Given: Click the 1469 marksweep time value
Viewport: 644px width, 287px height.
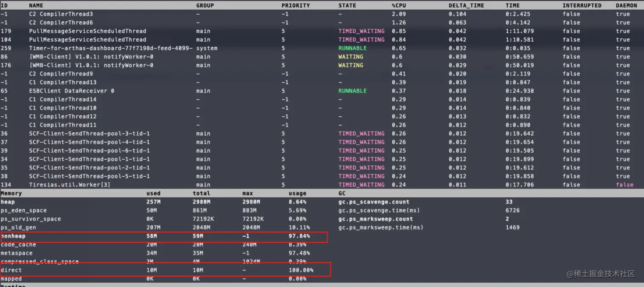Looking at the screenshot, I should (x=512, y=227).
